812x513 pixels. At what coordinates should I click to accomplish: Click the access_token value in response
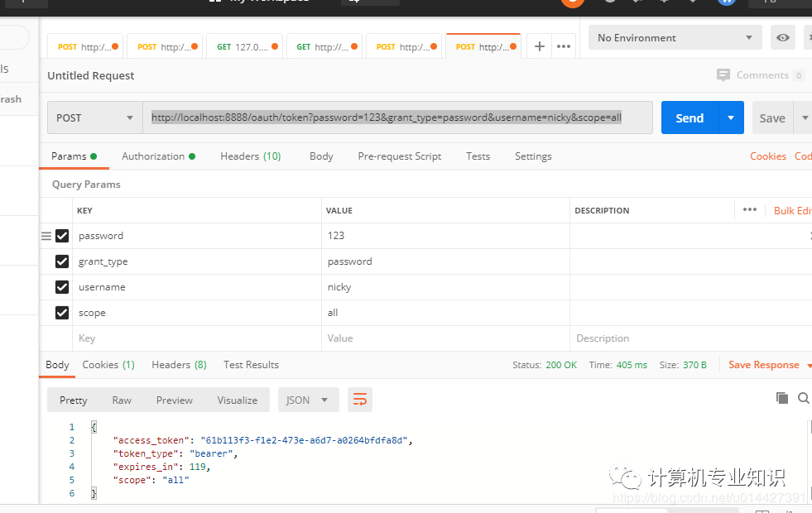304,440
